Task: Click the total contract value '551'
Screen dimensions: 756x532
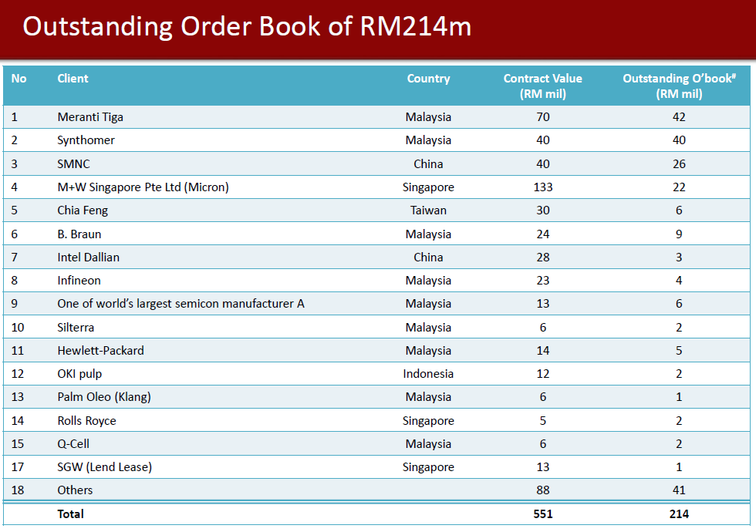Action: click(x=543, y=514)
